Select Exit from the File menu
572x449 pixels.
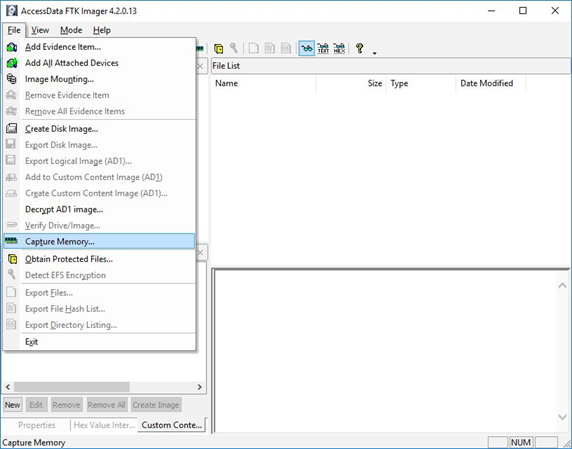[x=99, y=342]
